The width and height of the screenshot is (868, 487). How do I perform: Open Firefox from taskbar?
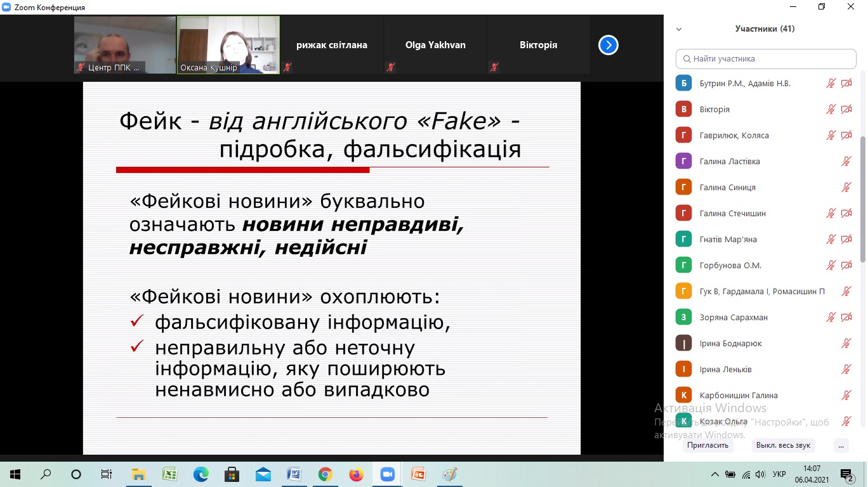pyautogui.click(x=356, y=474)
